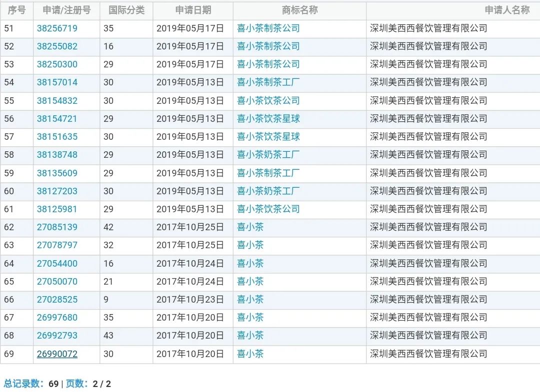The height and width of the screenshot is (392, 540).
Task: Select applicant name in row 69
Action: tap(429, 354)
